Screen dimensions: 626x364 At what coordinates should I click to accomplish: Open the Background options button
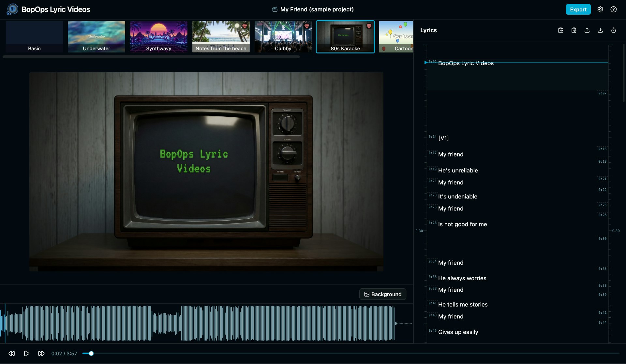(x=383, y=294)
